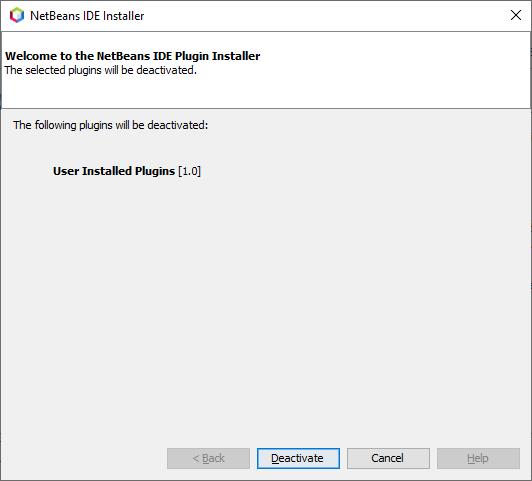Open the Help button
Image resolution: width=532 pixels, height=481 pixels.
pyautogui.click(x=478, y=458)
